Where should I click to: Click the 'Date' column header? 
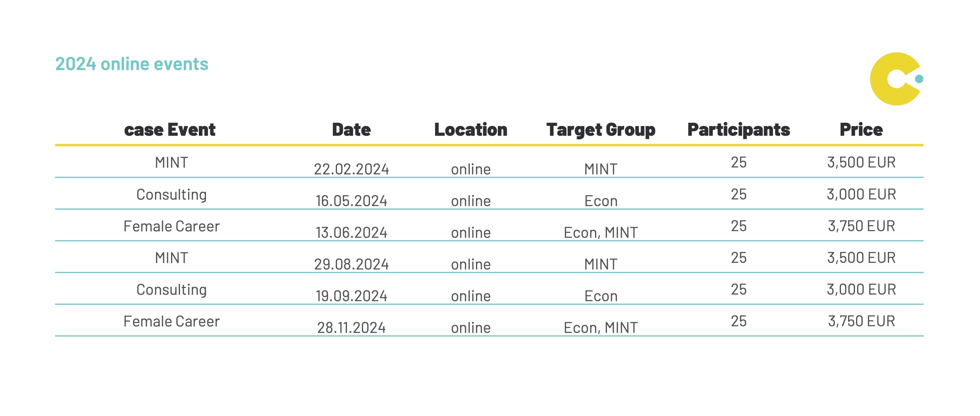coord(351,130)
